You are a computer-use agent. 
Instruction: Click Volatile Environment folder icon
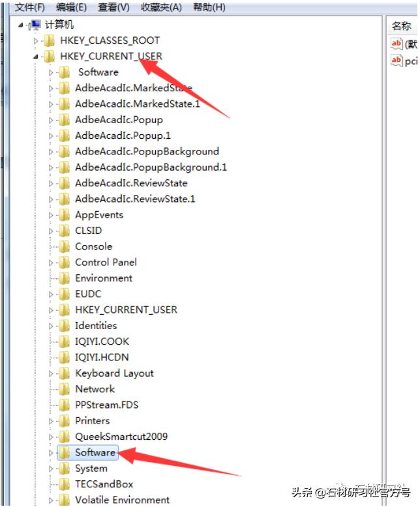(x=64, y=500)
